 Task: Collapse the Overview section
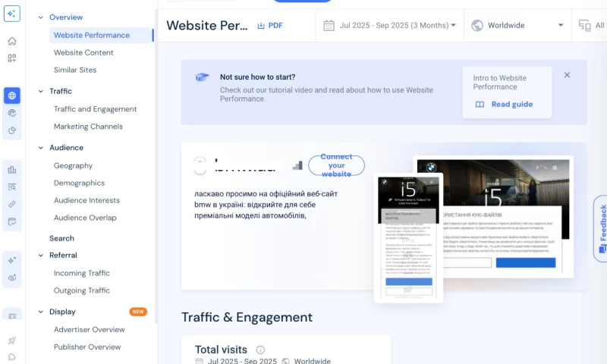click(x=41, y=17)
